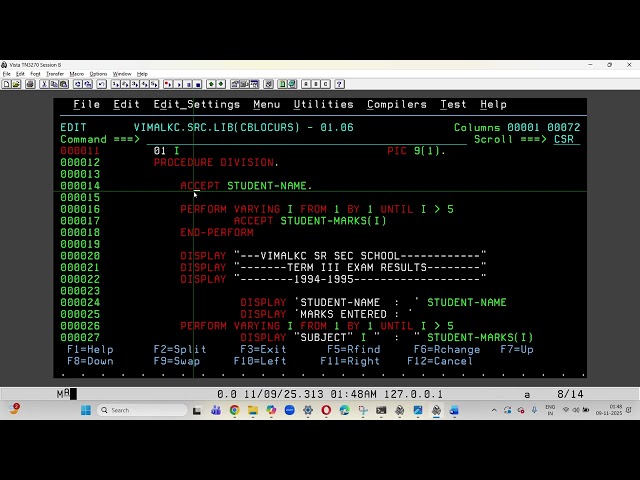This screenshot has height=480, width=640.
Task: Click the F7=Up function key label
Action: [517, 349]
